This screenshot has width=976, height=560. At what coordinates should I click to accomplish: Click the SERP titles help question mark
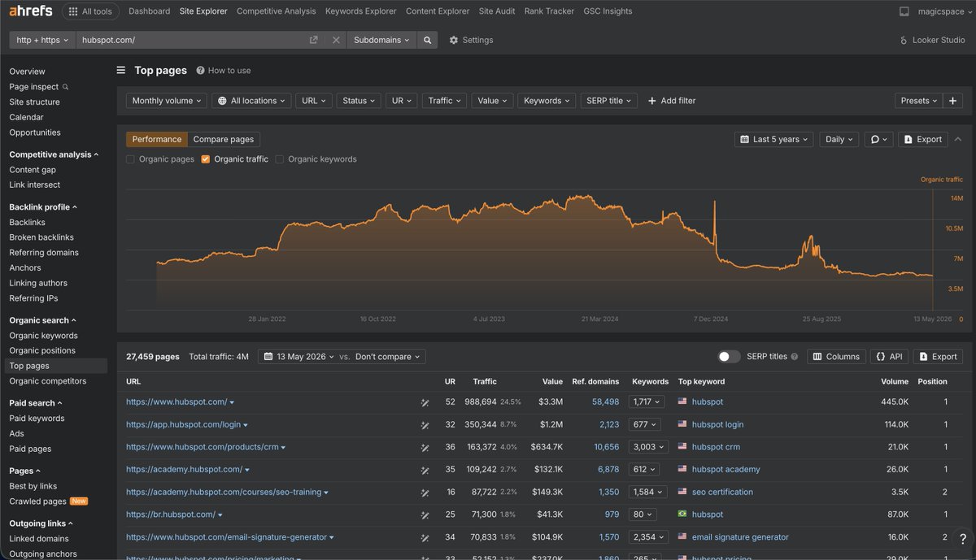coord(794,357)
